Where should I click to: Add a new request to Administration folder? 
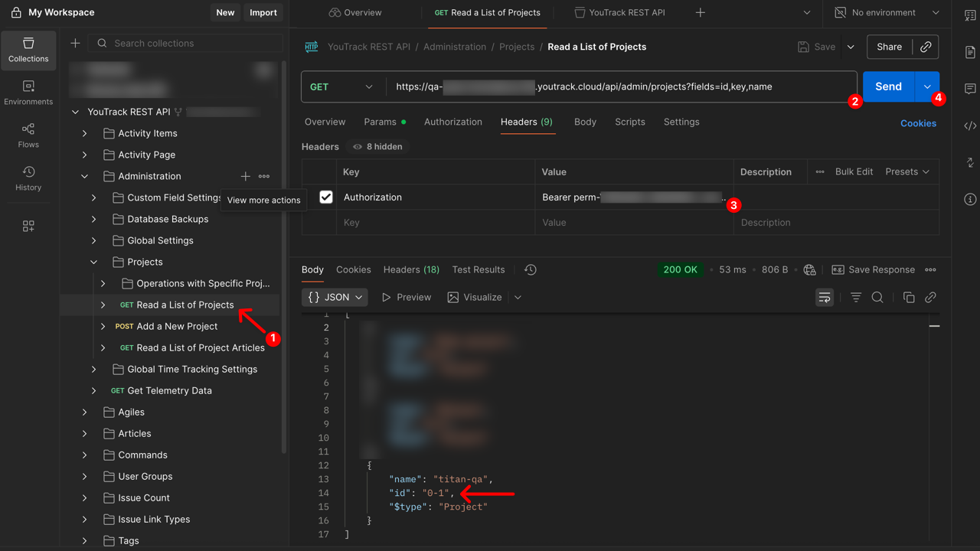click(244, 176)
